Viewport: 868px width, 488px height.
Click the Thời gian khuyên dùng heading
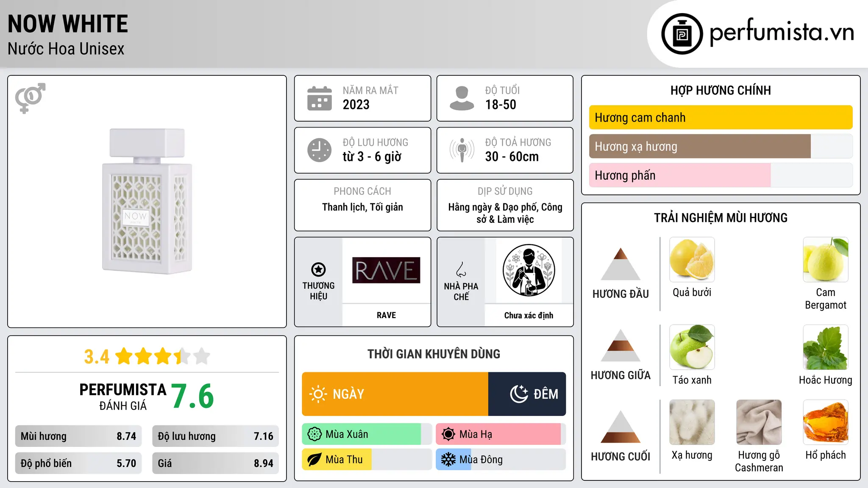click(x=434, y=354)
